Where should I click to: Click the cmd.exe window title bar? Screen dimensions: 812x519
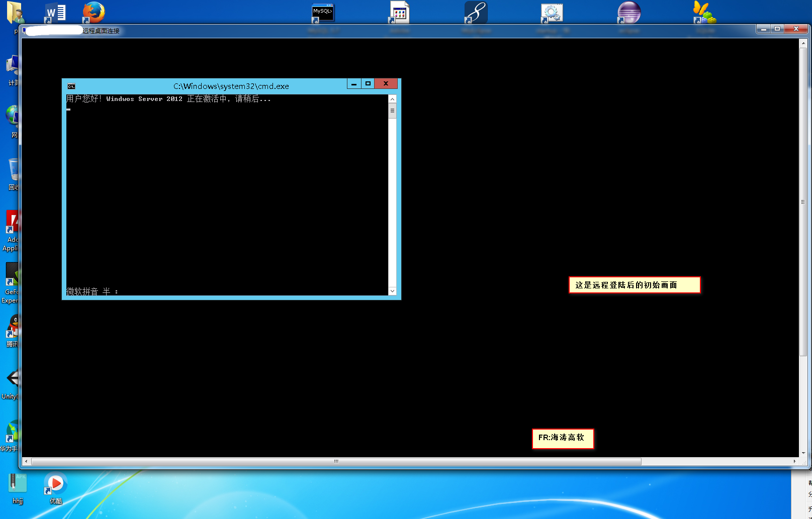231,86
